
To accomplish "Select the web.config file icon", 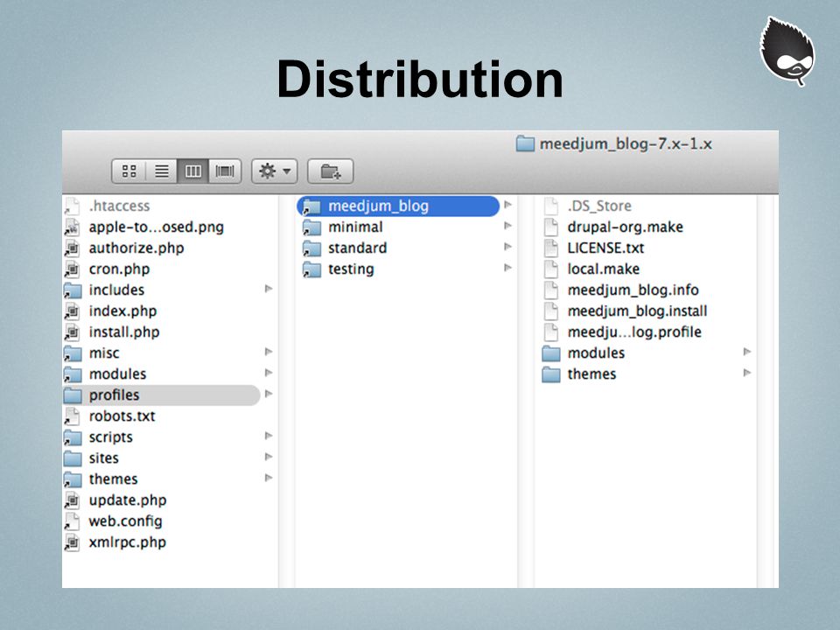I will tap(73, 521).
